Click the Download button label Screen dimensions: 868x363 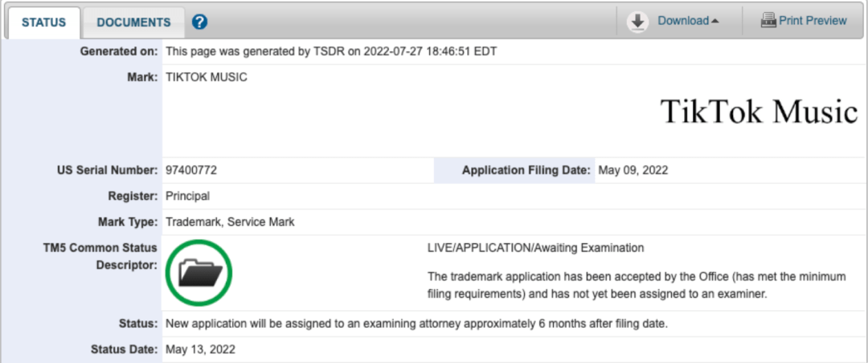pyautogui.click(x=682, y=21)
